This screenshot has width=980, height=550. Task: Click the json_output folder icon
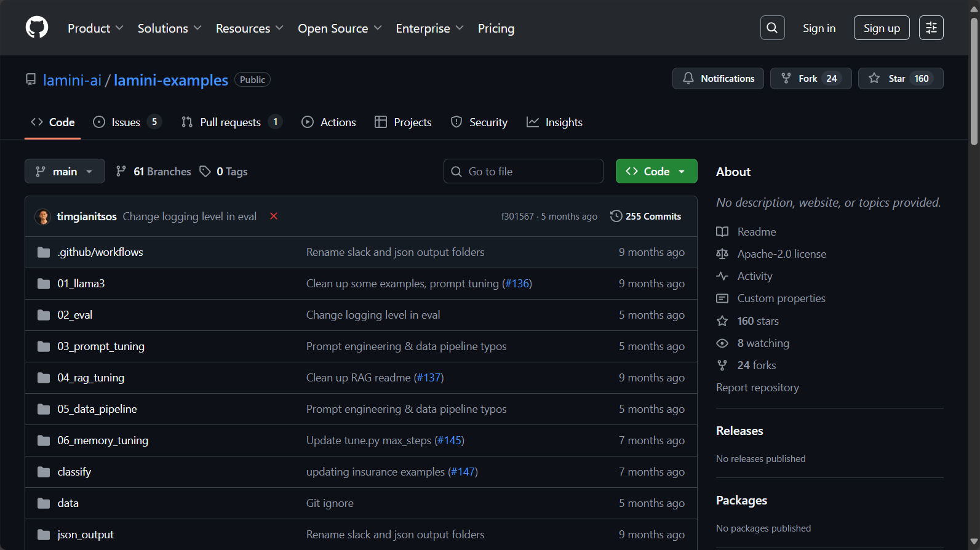pos(44,535)
